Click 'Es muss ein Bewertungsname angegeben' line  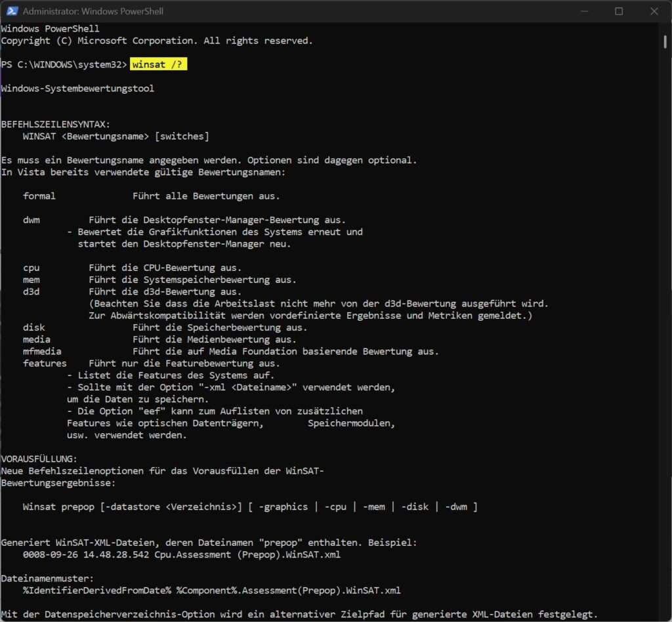[x=209, y=160]
